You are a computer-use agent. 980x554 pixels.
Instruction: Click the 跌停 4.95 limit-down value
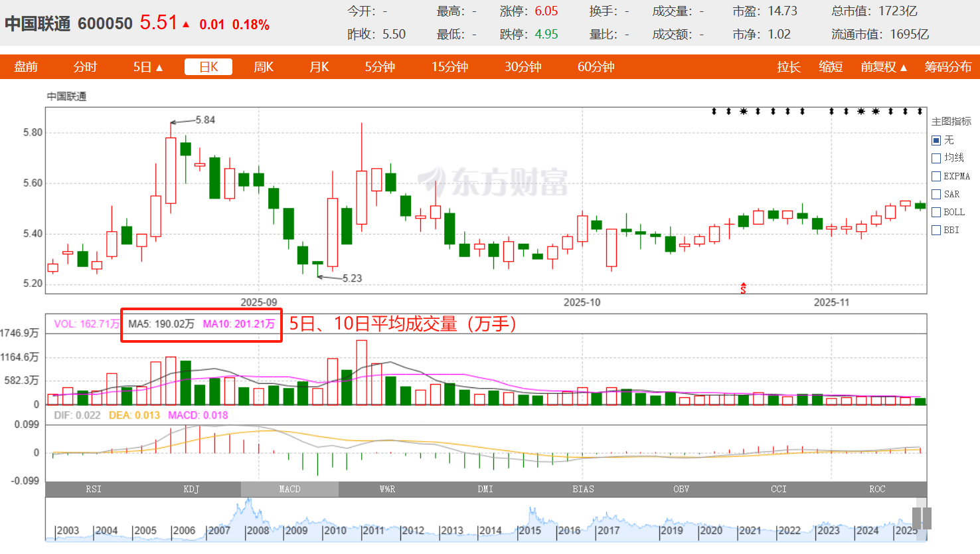tap(546, 34)
